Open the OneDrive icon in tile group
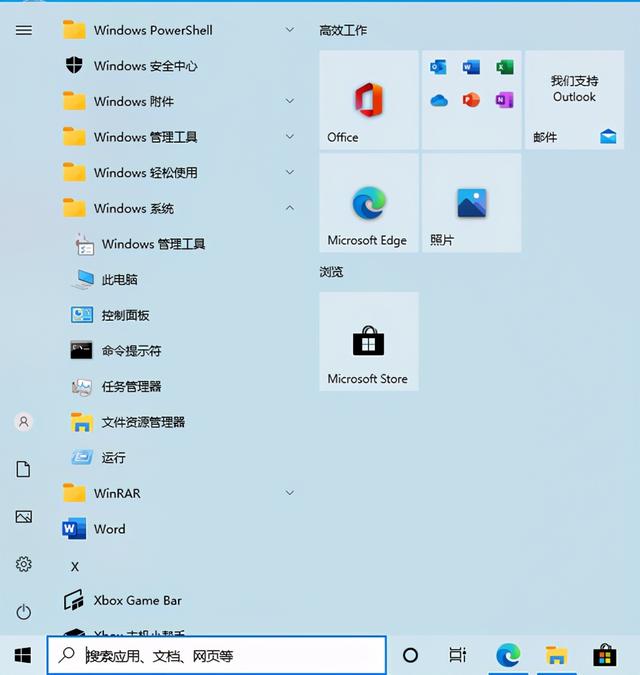Screen dimensions: 640x675 [439, 100]
